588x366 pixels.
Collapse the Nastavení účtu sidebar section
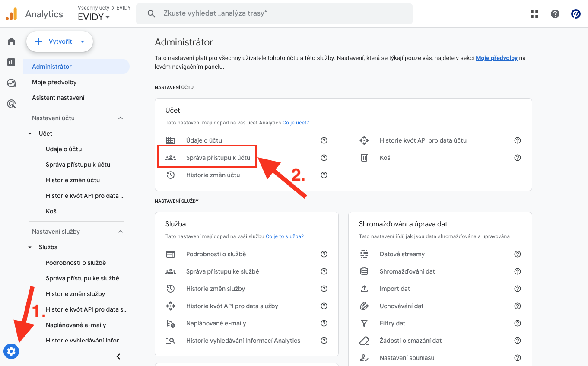(x=121, y=118)
